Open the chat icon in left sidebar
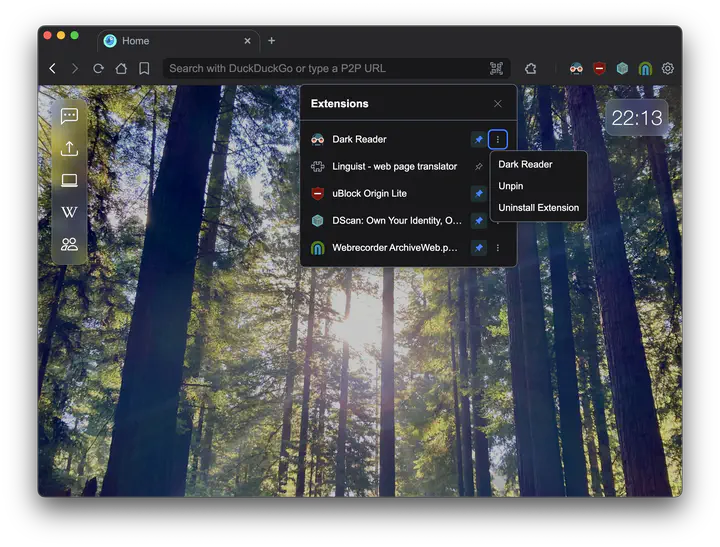 pyautogui.click(x=69, y=116)
